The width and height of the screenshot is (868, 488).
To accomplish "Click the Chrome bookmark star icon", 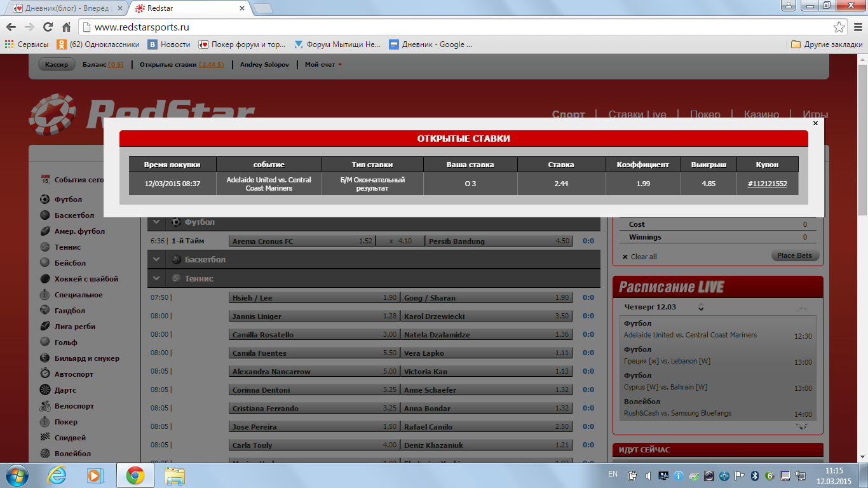I will pyautogui.click(x=839, y=27).
